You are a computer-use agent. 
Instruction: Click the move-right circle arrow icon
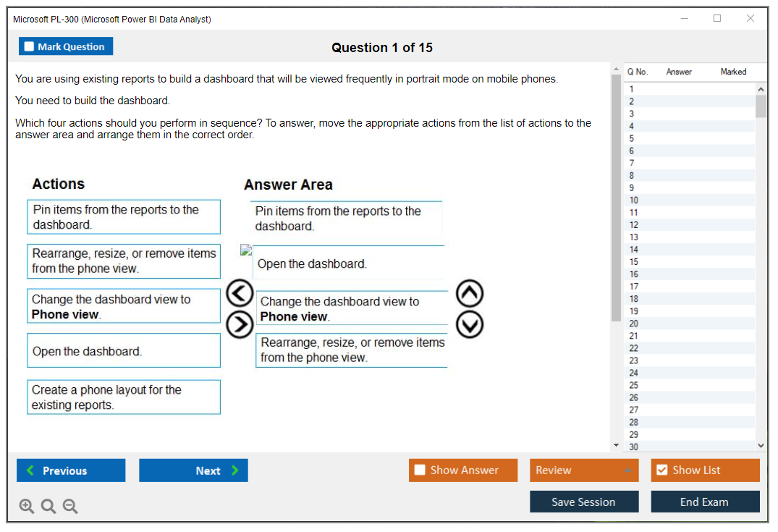240,325
